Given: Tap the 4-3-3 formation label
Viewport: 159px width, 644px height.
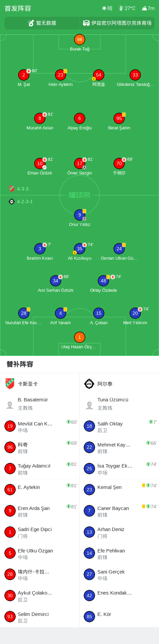Looking at the screenshot, I should click(x=23, y=189).
